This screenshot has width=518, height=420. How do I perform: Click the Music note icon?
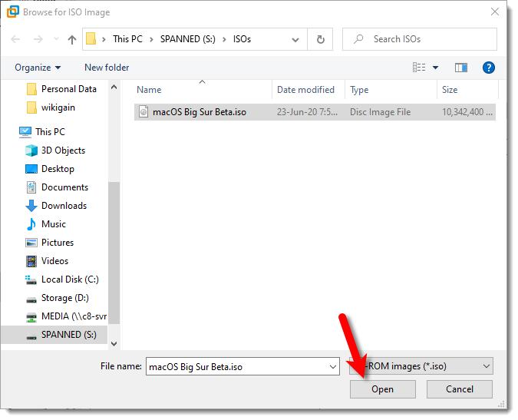(x=31, y=224)
